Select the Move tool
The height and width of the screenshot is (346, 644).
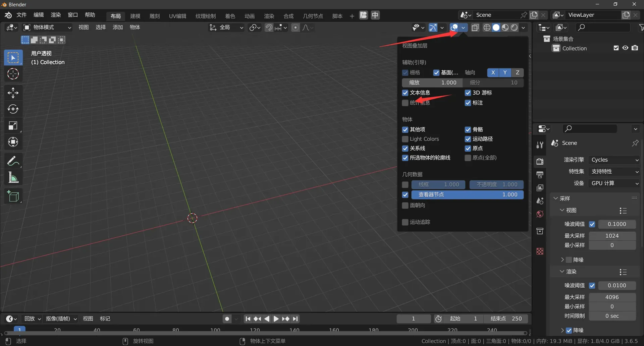coord(13,93)
